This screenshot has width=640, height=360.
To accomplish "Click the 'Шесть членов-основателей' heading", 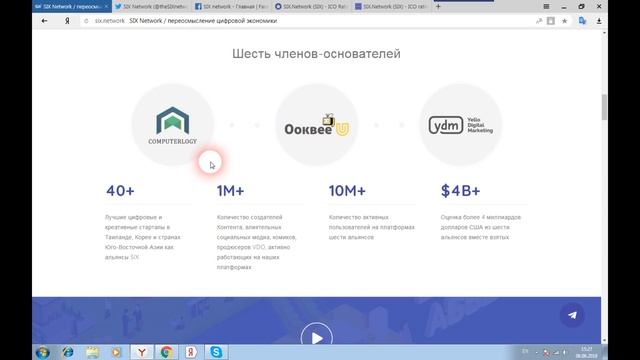I will (316, 54).
